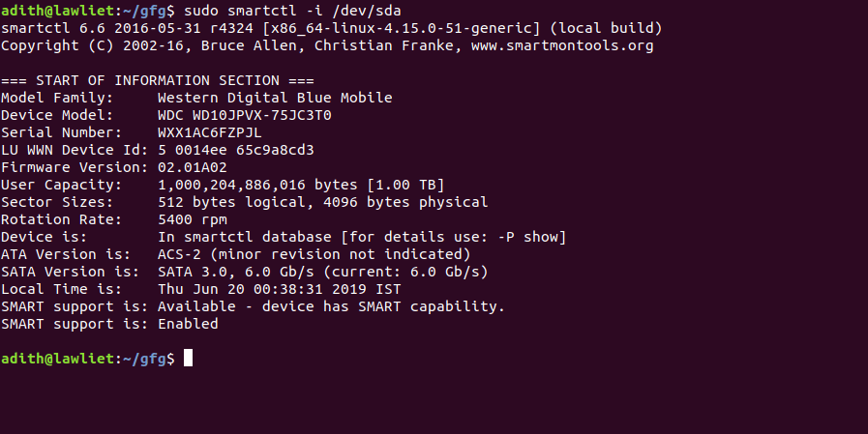The image size is (868, 434).
Task: Click the blinking terminal cursor block
Action: point(188,359)
